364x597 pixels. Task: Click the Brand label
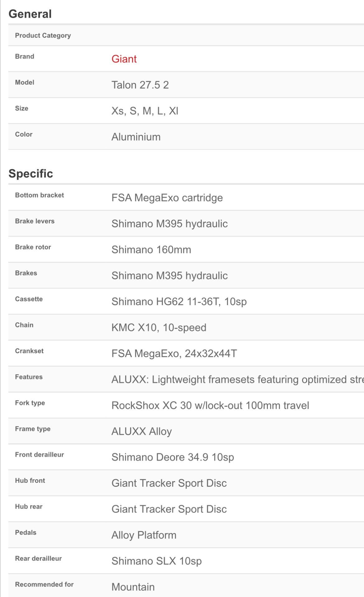(25, 56)
